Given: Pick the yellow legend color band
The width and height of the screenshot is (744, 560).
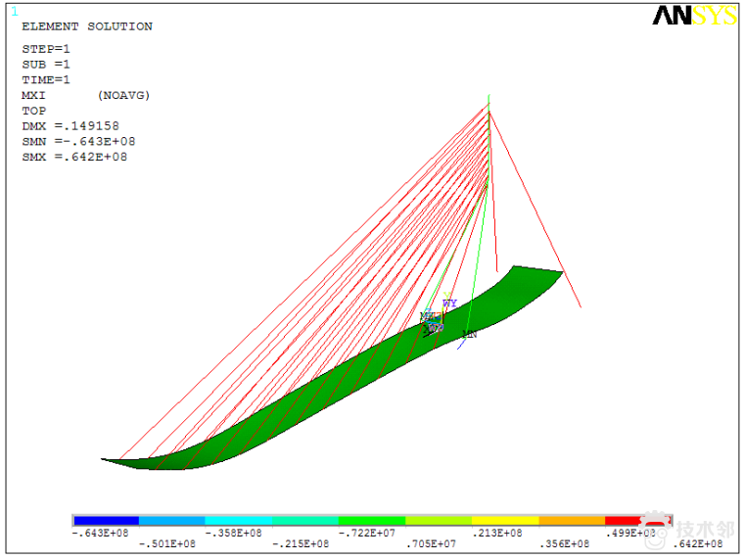Looking at the screenshot, I should pos(505,520).
